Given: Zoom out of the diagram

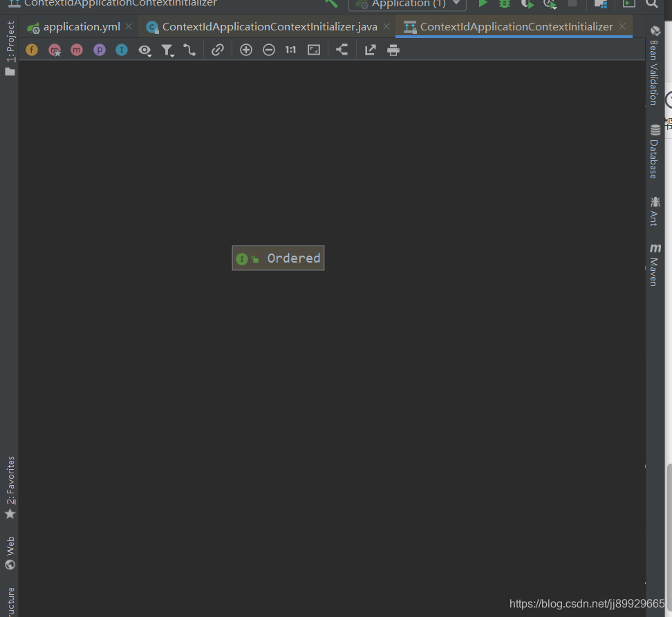Looking at the screenshot, I should click(x=269, y=50).
